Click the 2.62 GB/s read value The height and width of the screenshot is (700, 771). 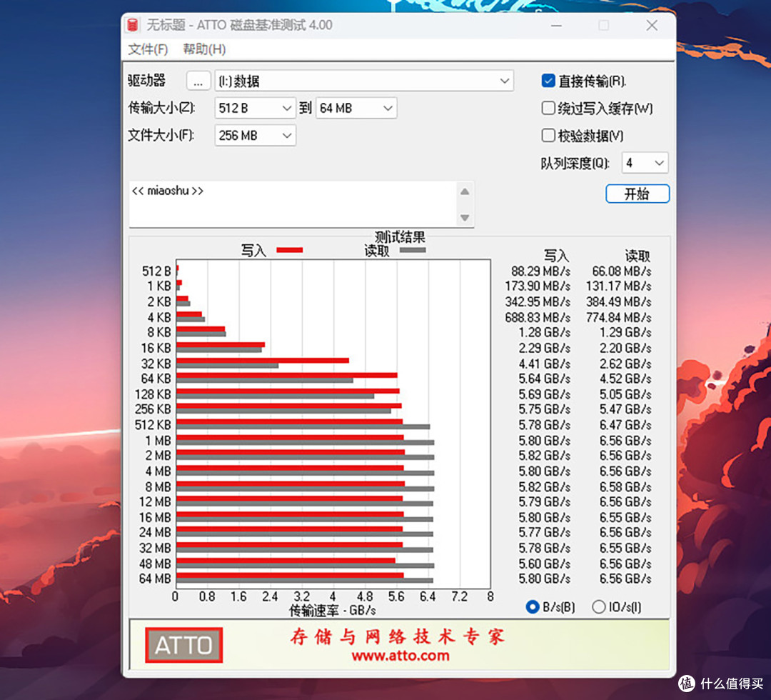point(625,364)
